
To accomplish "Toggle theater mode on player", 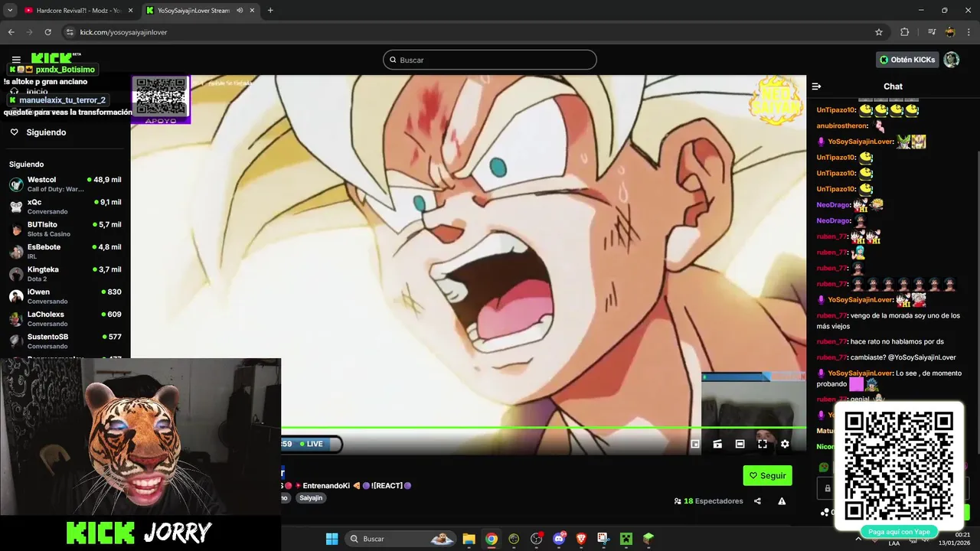I will pyautogui.click(x=740, y=444).
